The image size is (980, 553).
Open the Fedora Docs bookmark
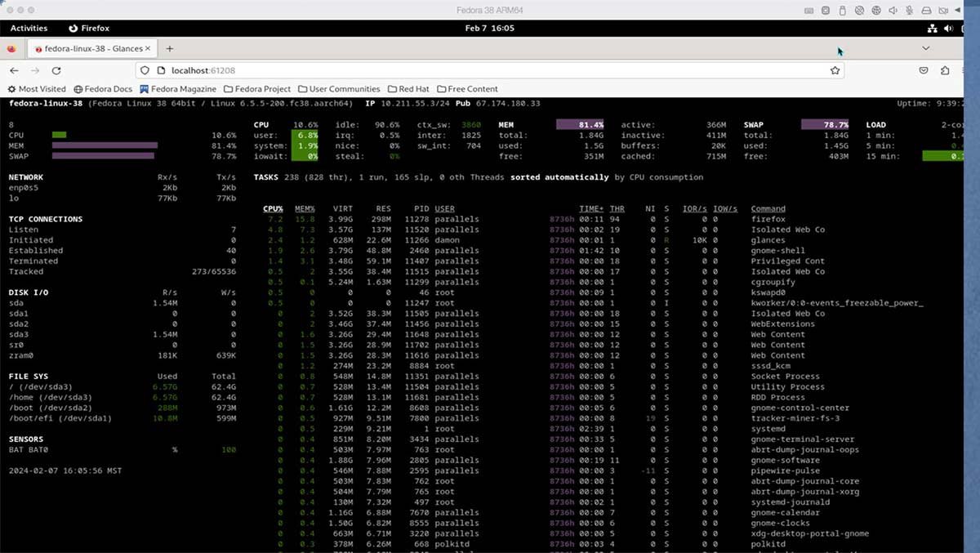click(103, 89)
